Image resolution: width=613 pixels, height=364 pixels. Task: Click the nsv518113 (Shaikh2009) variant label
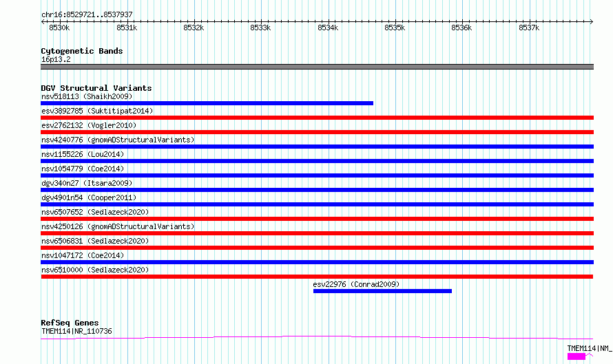click(87, 96)
